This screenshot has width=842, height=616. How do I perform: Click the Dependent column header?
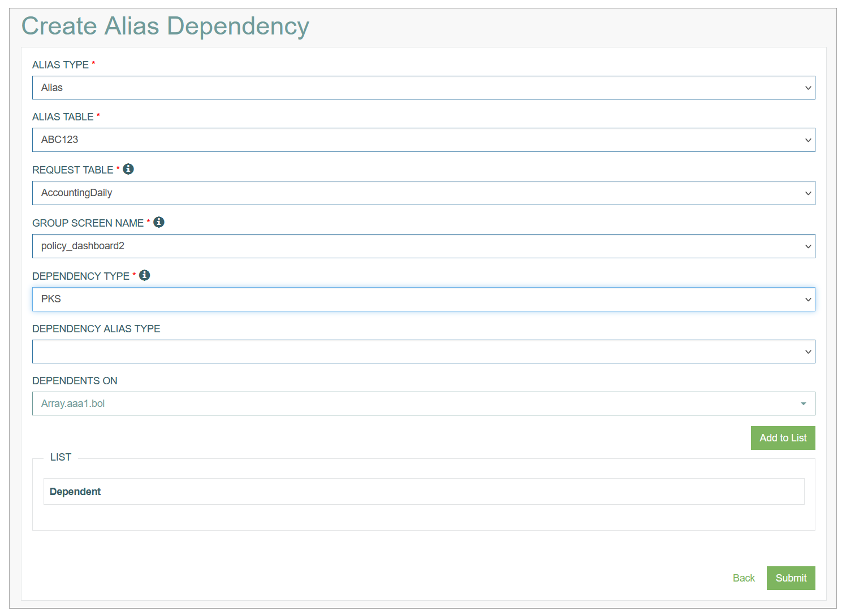pos(75,492)
